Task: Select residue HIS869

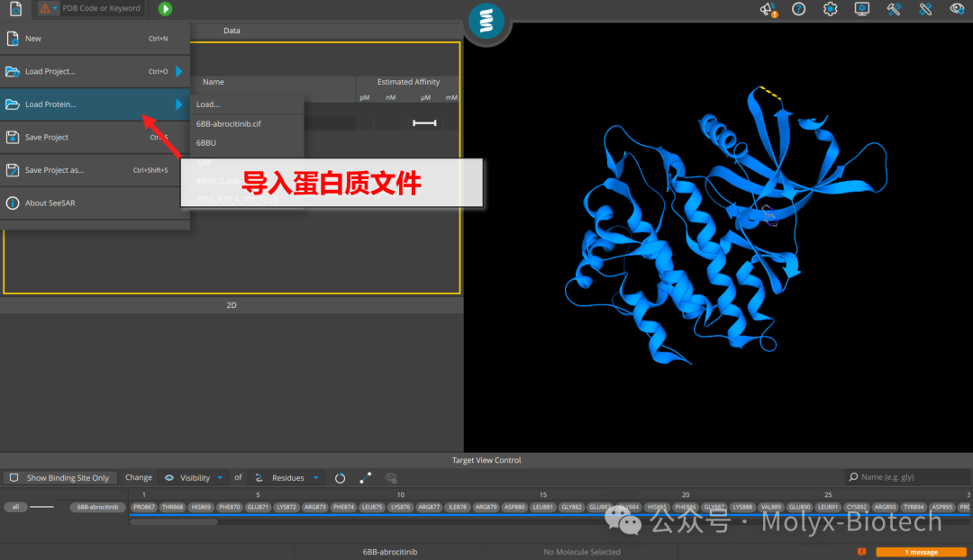Action: click(200, 507)
